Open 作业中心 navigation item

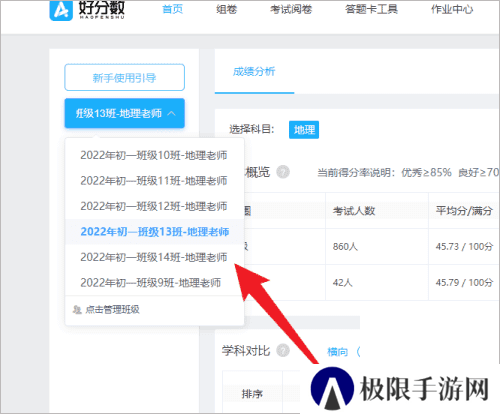click(x=452, y=9)
